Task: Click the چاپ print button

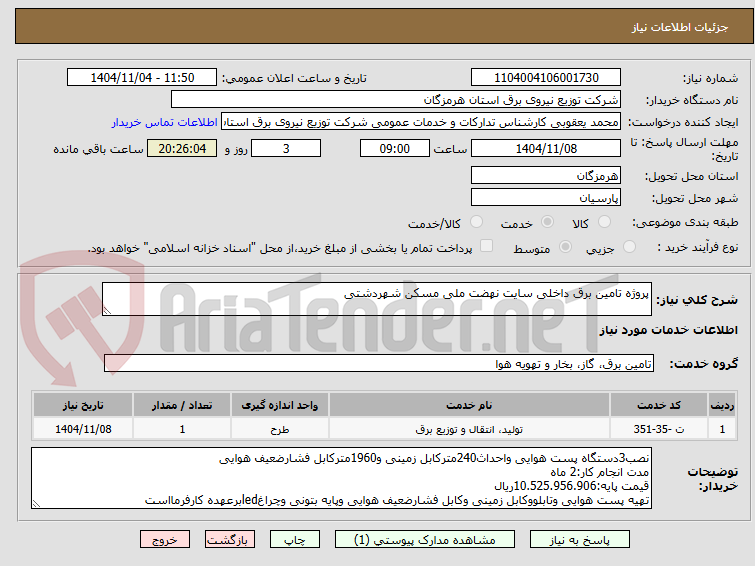Action: pos(295,540)
